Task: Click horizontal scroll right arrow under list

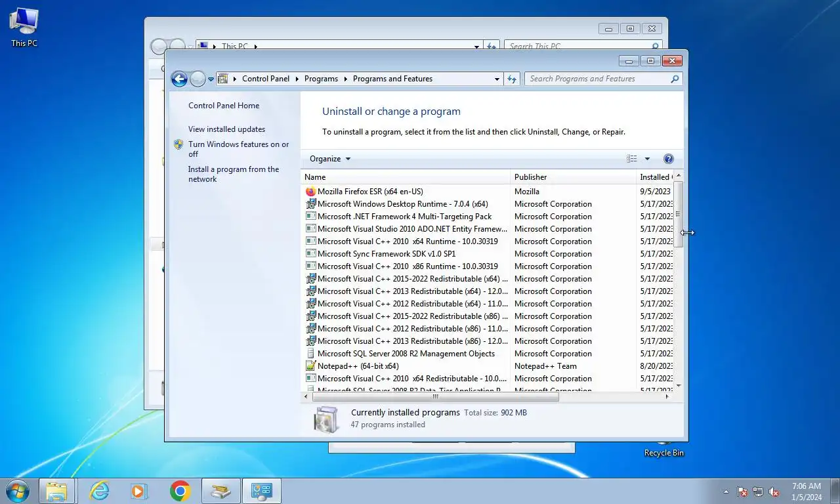Action: pos(667,396)
